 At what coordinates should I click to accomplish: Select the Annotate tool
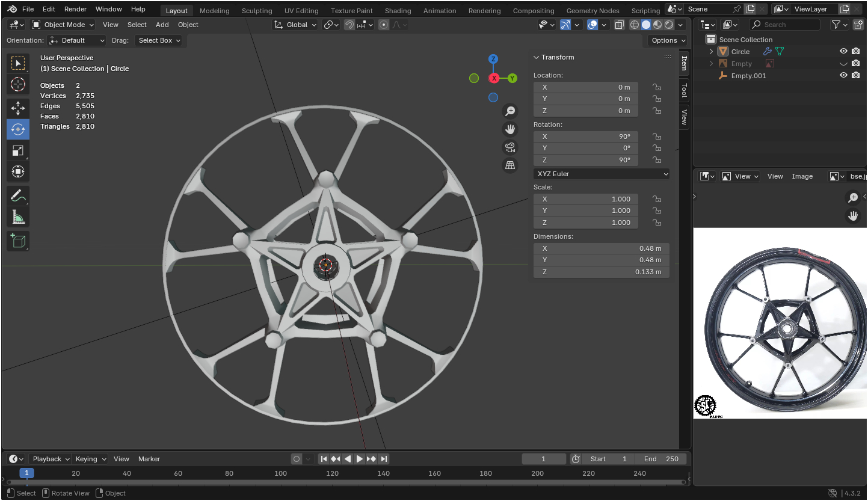[x=18, y=195]
